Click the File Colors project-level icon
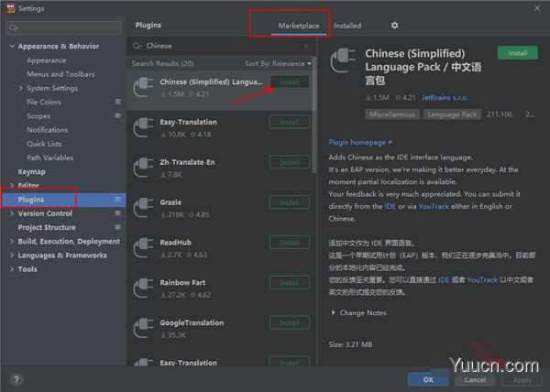This screenshot has width=550, height=392. click(118, 102)
